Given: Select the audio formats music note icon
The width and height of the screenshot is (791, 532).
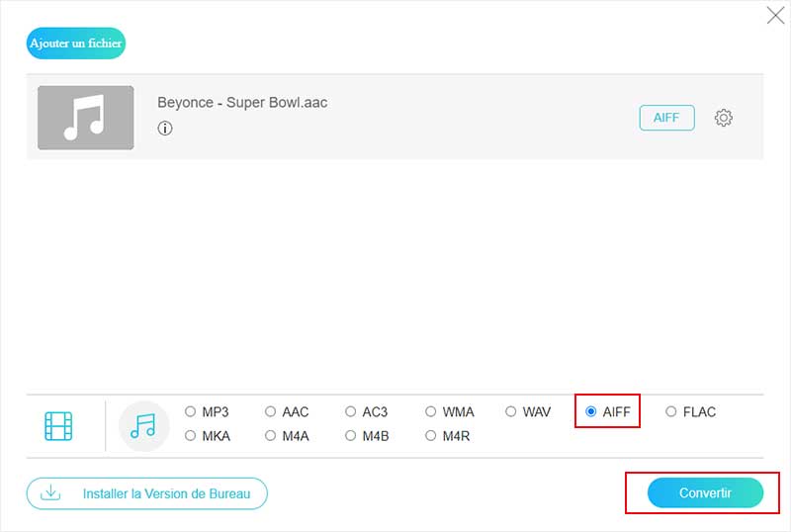Looking at the screenshot, I should (143, 426).
